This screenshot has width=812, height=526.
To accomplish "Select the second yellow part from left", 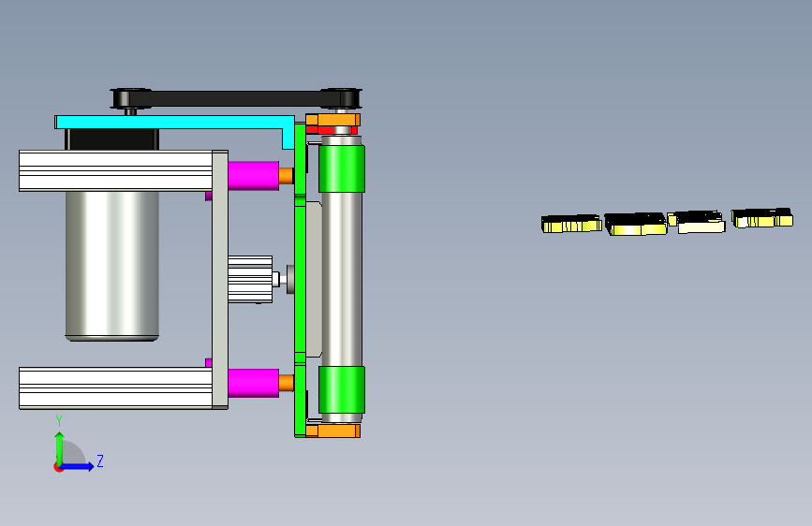I will coord(635,224).
